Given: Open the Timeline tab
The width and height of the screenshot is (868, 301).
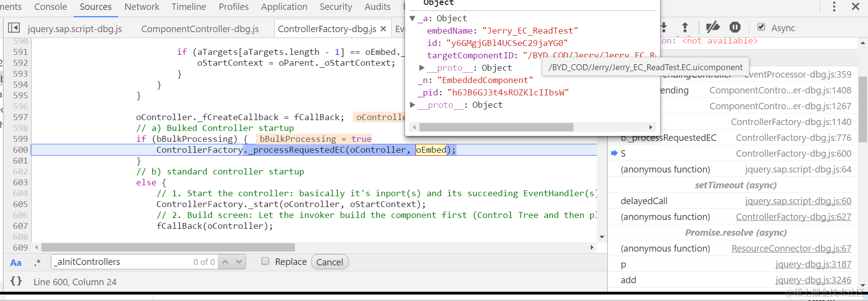Looking at the screenshot, I should pyautogui.click(x=189, y=7).
